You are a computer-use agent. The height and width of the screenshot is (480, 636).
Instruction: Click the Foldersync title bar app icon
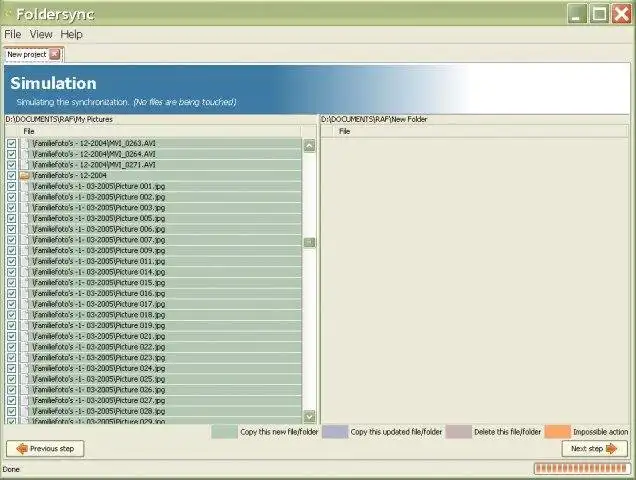(x=8, y=13)
